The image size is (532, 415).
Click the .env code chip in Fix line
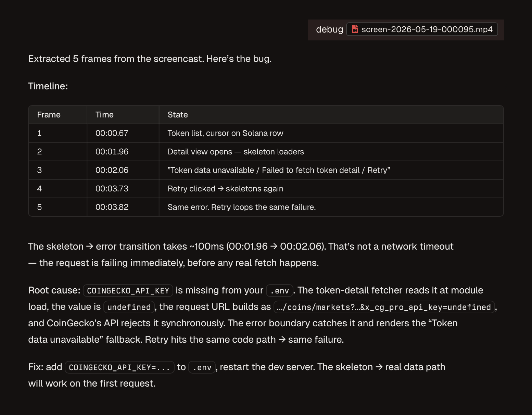[x=202, y=367]
